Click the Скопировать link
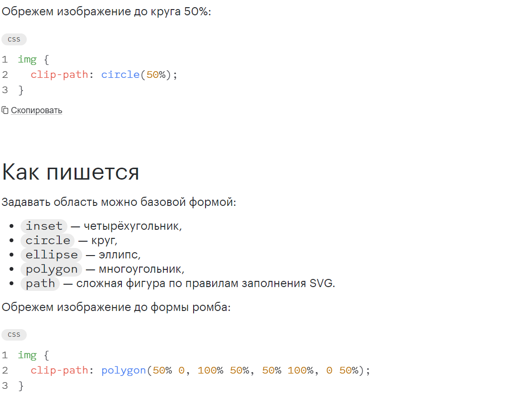Screen dimensions: 532x396 (36, 110)
